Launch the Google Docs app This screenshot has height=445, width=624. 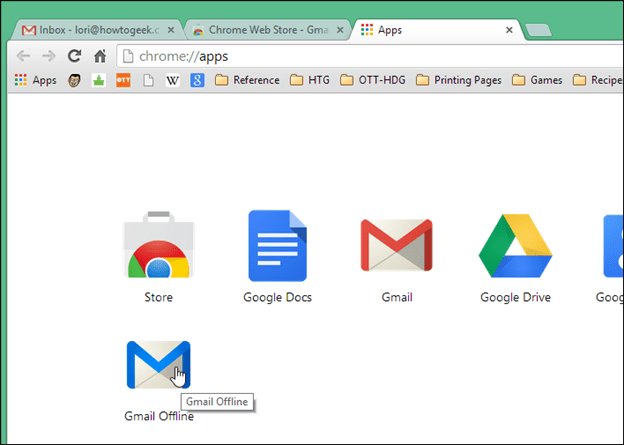click(277, 246)
